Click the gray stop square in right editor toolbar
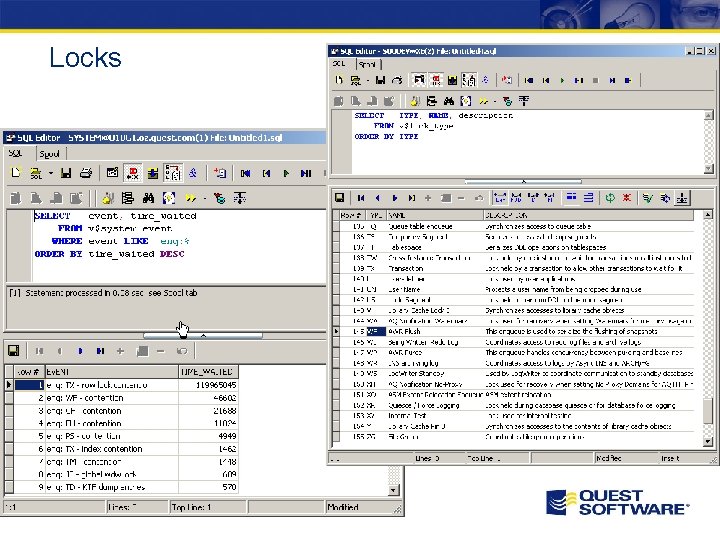This screenshot has height=540, width=720. (596, 80)
